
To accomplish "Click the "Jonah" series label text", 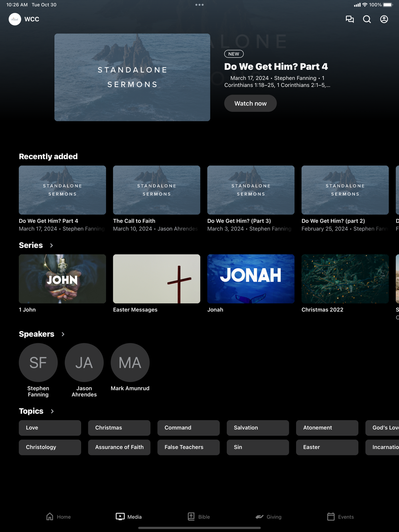I will coord(215,310).
